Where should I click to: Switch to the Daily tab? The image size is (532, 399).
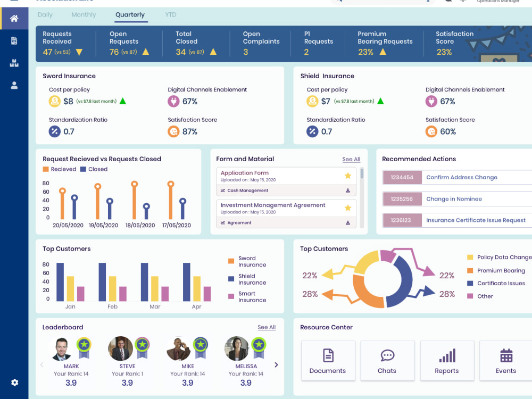[45, 14]
